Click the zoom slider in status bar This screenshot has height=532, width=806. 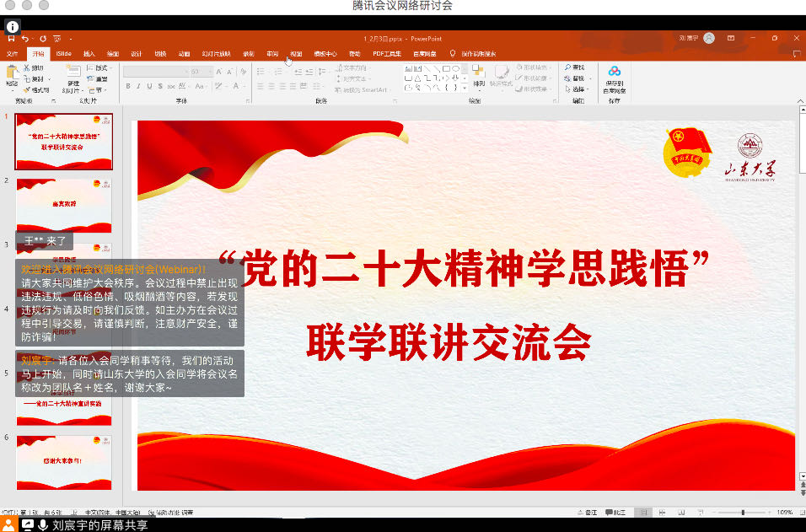[742, 513]
